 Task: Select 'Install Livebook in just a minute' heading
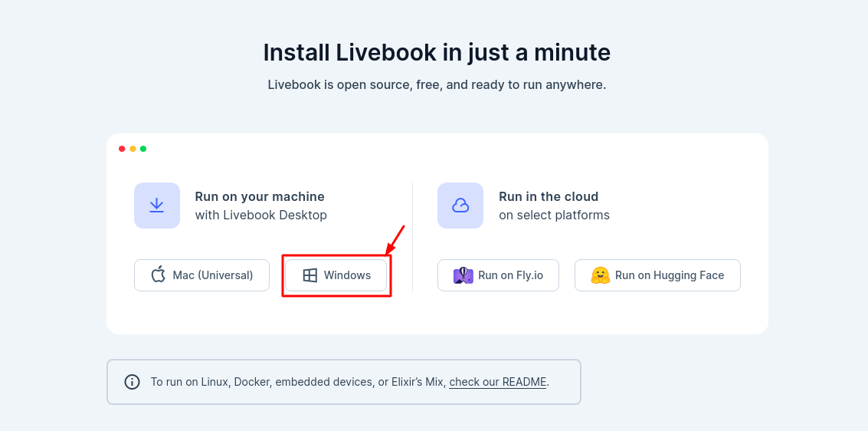pos(437,53)
